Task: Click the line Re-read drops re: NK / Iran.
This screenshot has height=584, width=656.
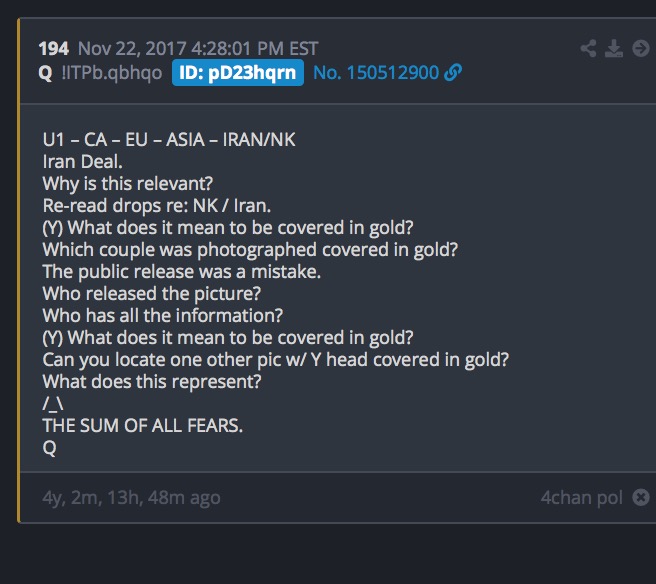Action: [x=157, y=206]
